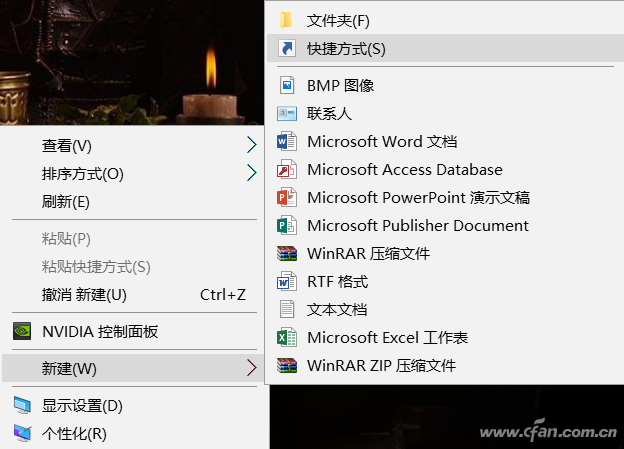Expand the 排序方式(O) submenu arrow
Image resolution: width=624 pixels, height=449 pixels.
pyautogui.click(x=251, y=173)
